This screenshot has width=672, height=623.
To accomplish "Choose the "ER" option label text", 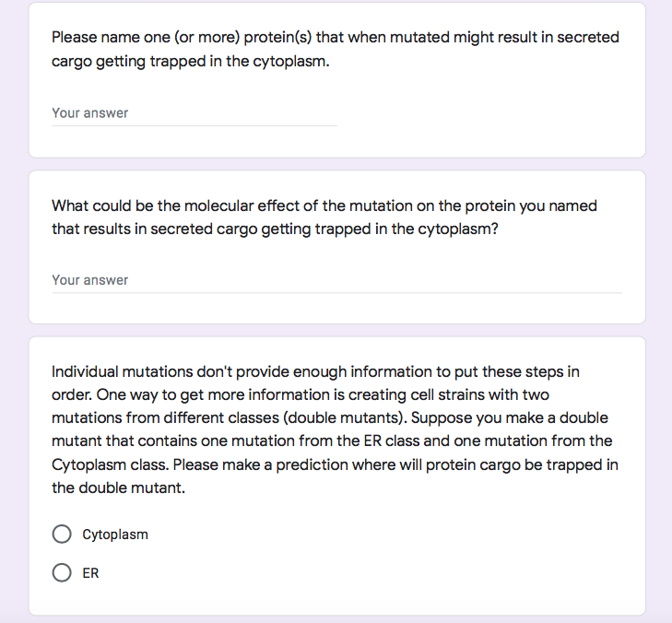I will (90, 573).
